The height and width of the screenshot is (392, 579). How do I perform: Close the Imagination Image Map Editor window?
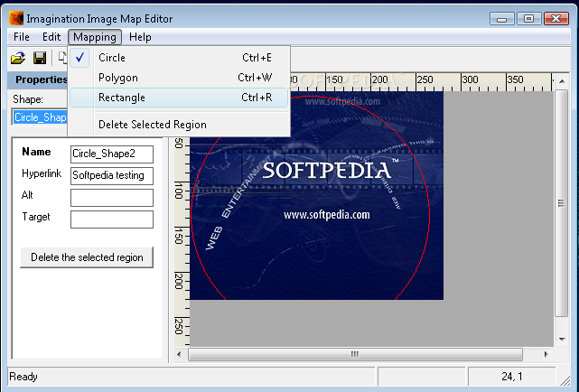(x=556, y=18)
